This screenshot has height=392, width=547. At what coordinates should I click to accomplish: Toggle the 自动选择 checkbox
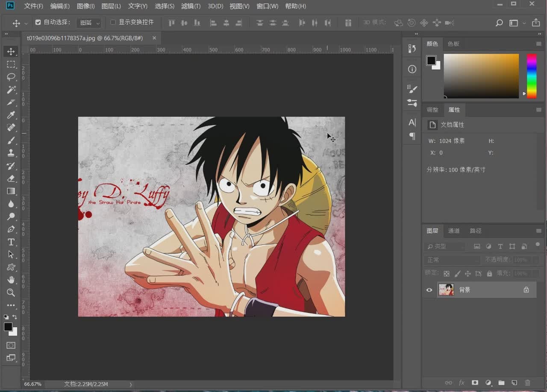click(38, 22)
